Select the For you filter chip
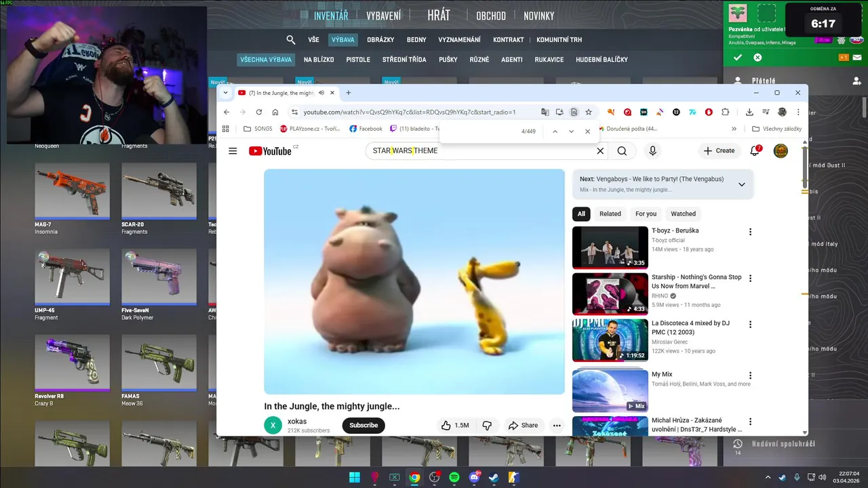The height and width of the screenshot is (488, 868). [646, 213]
